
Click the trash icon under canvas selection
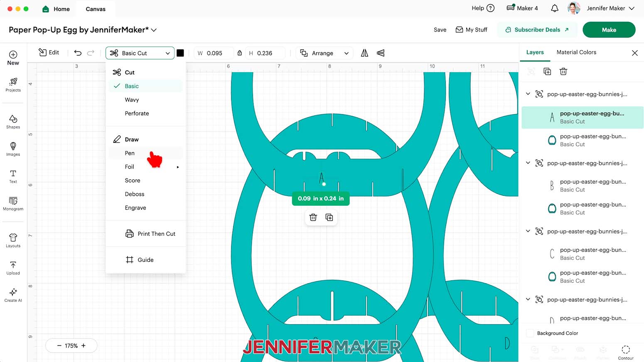[x=313, y=217]
